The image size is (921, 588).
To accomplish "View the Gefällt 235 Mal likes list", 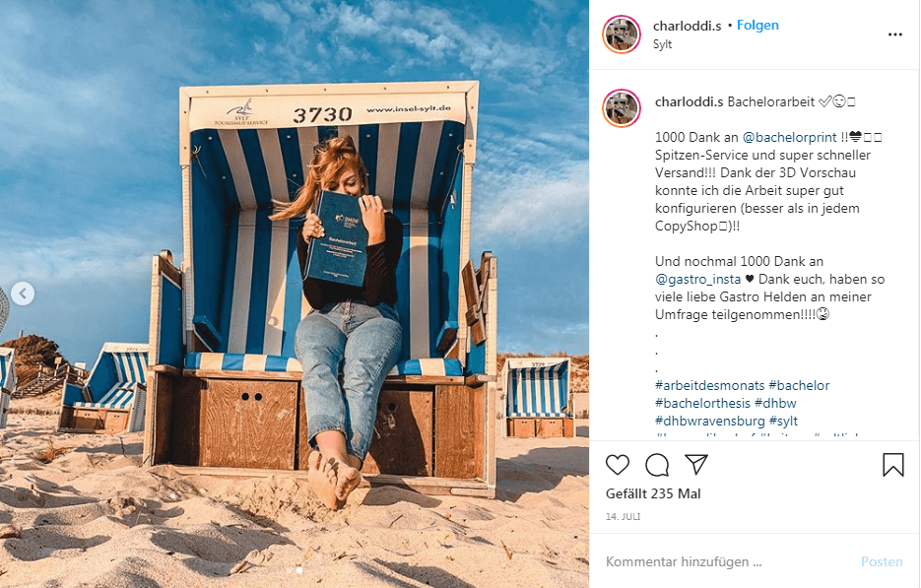I will (x=653, y=494).
